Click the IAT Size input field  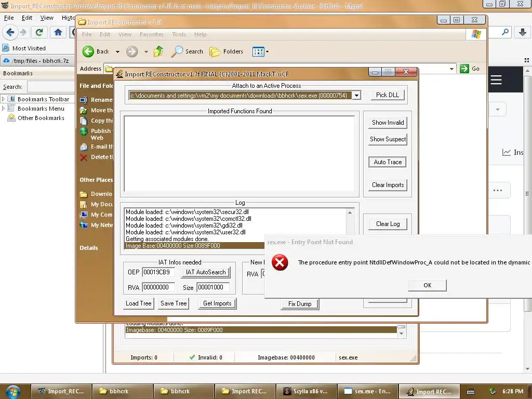tap(213, 287)
